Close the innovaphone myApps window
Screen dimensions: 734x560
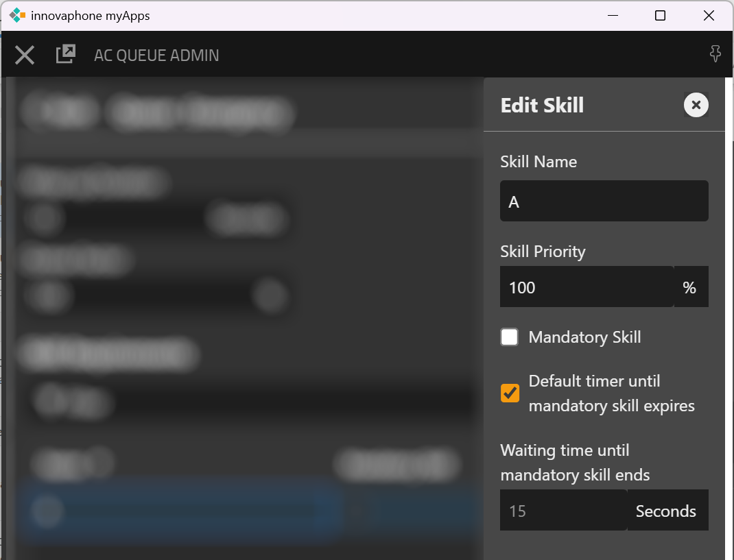(709, 15)
